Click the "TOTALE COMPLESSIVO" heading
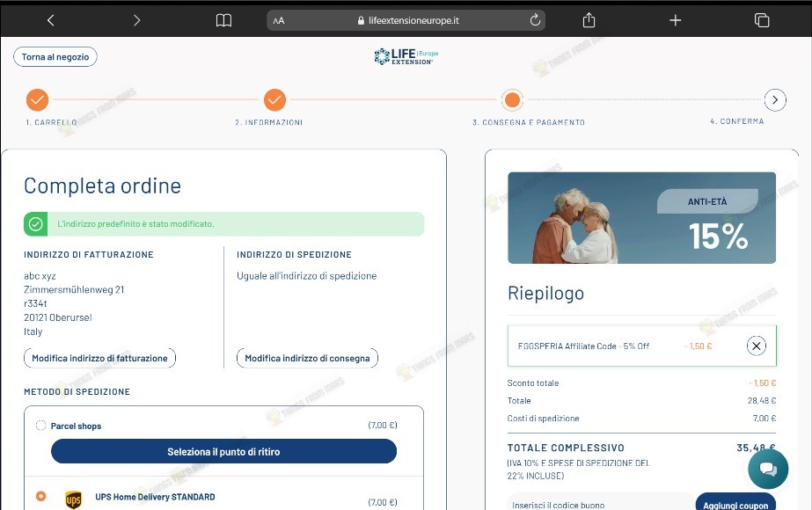 (566, 448)
